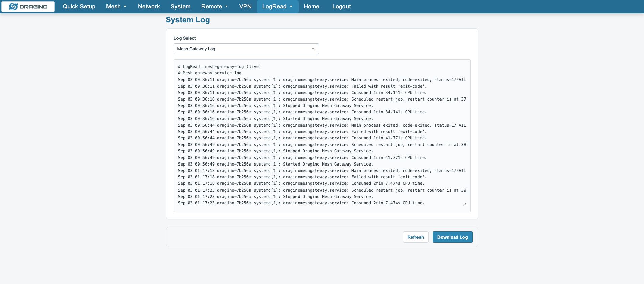Image resolution: width=644 pixels, height=284 pixels.
Task: Click inside the log output text area
Action: (322, 135)
